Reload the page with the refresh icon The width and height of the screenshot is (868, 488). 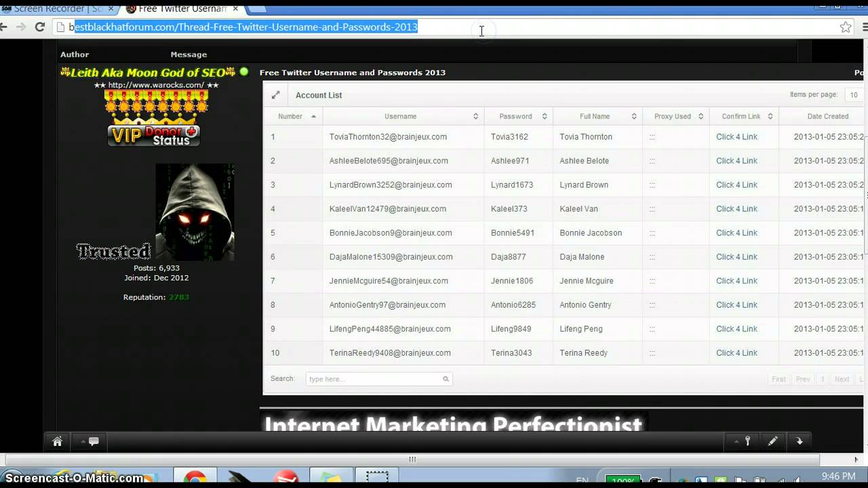(39, 27)
